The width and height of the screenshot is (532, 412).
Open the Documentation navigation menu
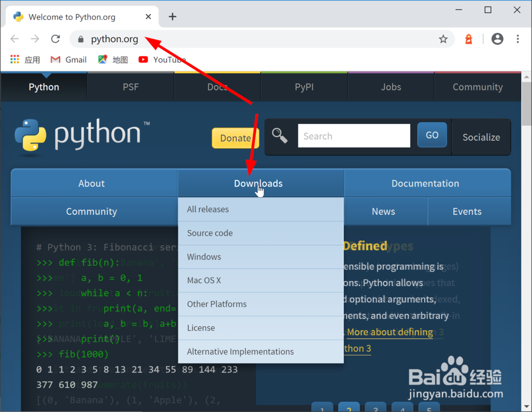(x=428, y=183)
